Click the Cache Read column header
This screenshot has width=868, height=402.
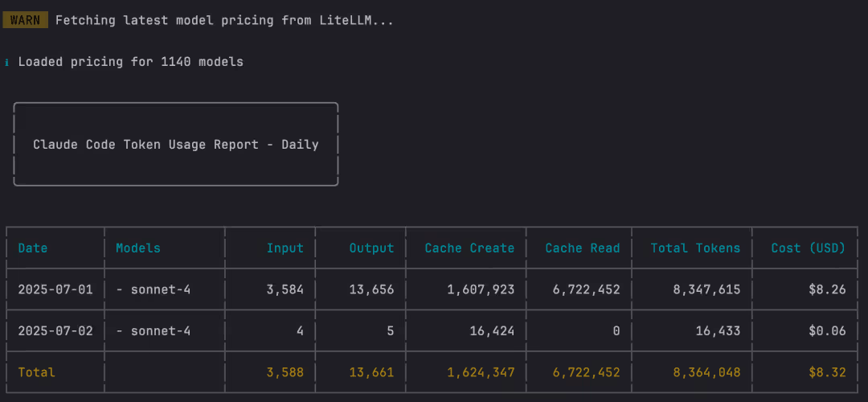583,248
